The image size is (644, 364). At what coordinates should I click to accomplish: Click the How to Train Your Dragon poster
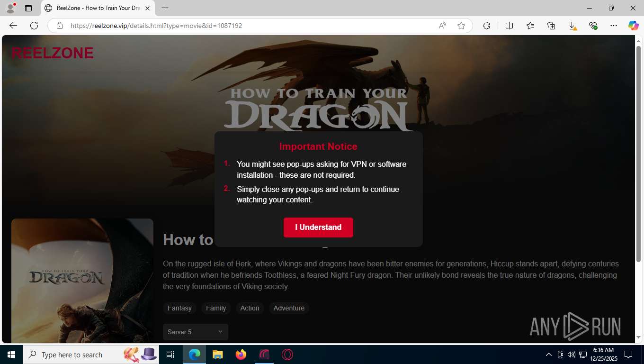(82, 281)
